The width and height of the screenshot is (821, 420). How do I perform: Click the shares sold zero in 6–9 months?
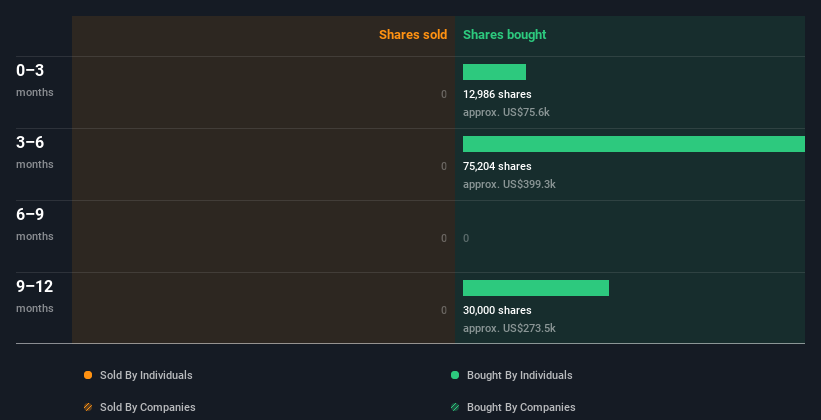click(444, 238)
